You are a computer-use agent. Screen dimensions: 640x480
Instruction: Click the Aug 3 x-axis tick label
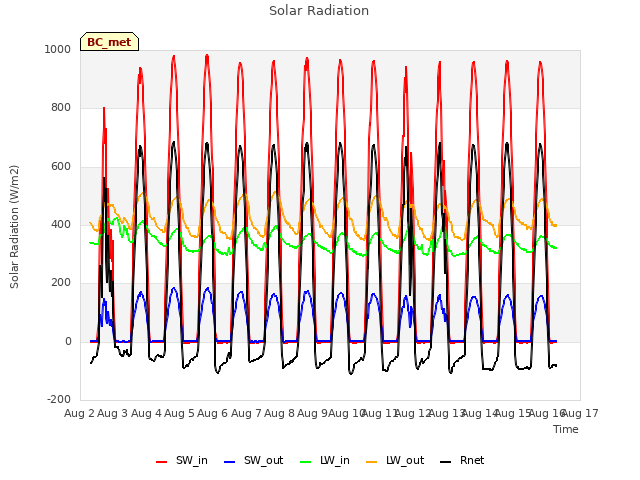pos(113,413)
